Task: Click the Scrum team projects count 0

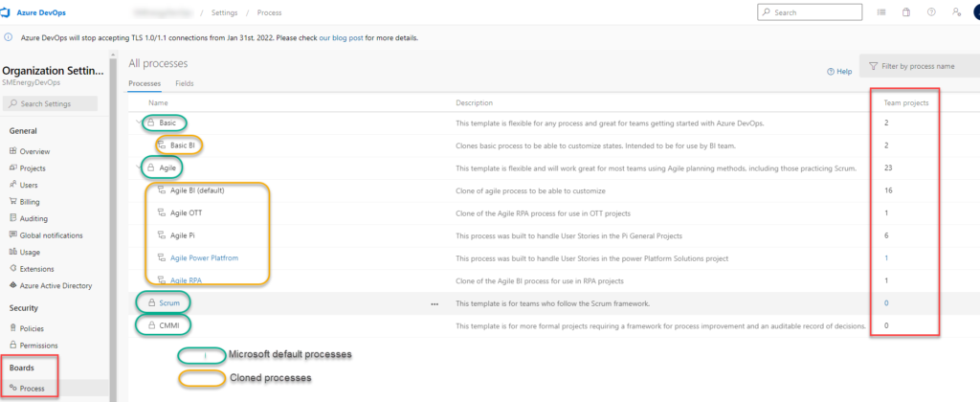Action: click(886, 303)
